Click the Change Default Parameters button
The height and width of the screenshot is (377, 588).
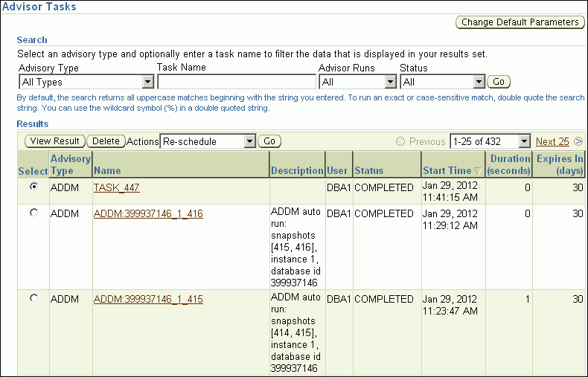pyautogui.click(x=520, y=22)
